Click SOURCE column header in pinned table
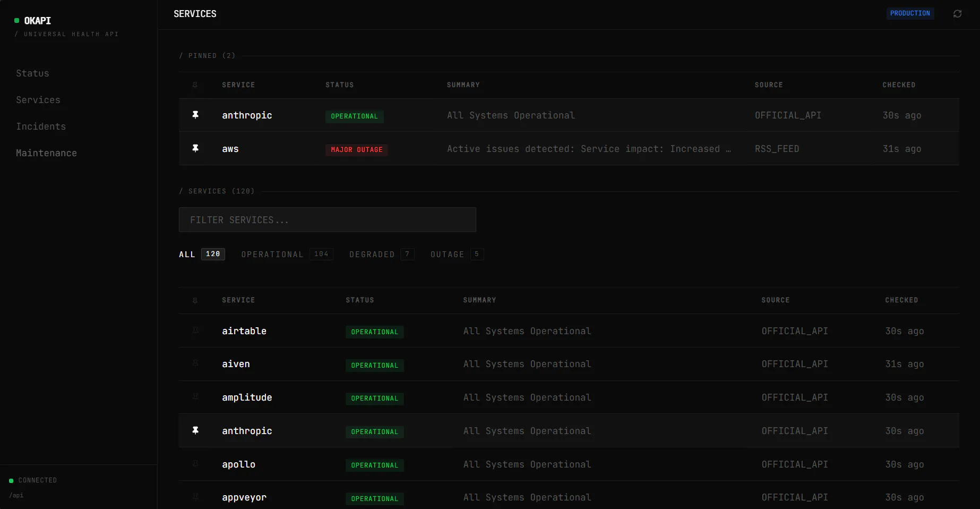 click(769, 85)
